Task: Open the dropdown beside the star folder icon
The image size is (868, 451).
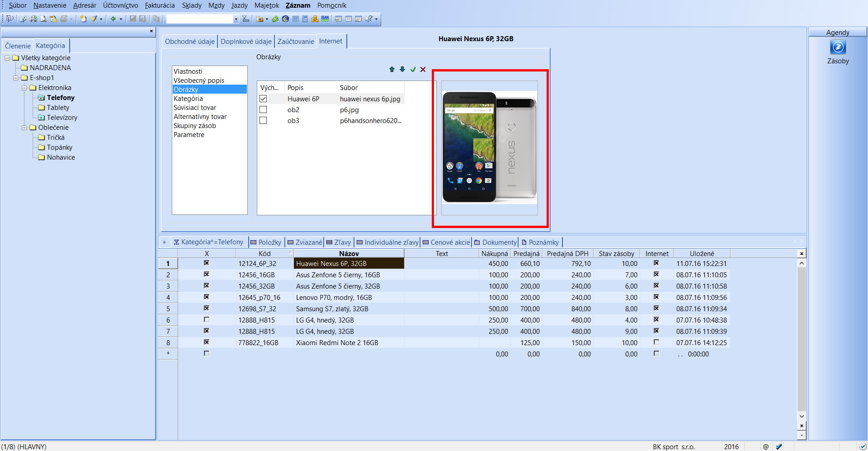Action: (x=267, y=19)
